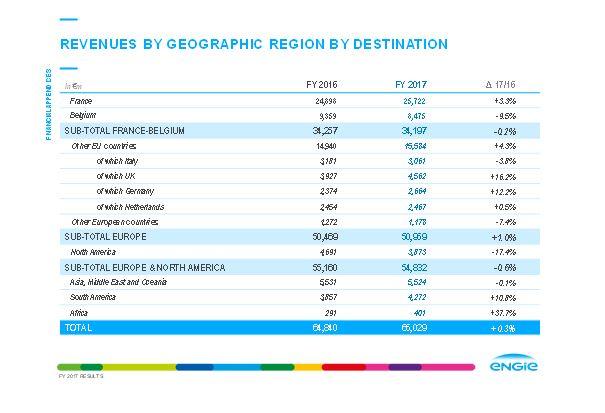Click TOTAL change value +0.3%
605x413 pixels.
(x=503, y=328)
